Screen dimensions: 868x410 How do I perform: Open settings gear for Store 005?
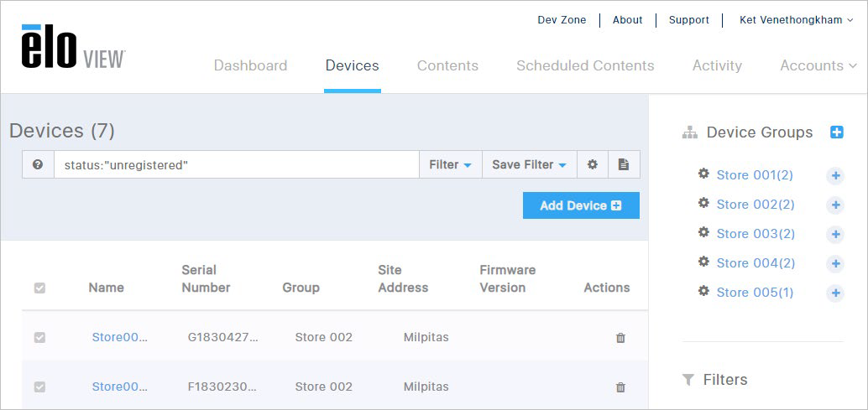pos(703,291)
